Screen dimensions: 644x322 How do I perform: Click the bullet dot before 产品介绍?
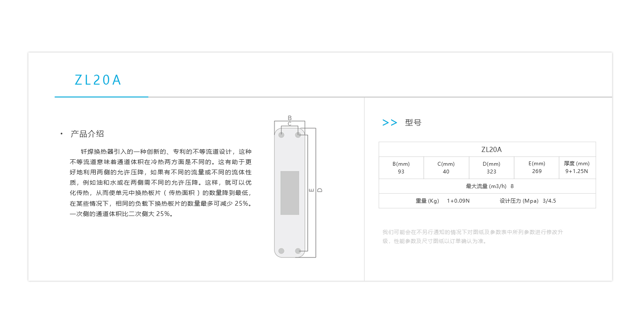pos(61,134)
